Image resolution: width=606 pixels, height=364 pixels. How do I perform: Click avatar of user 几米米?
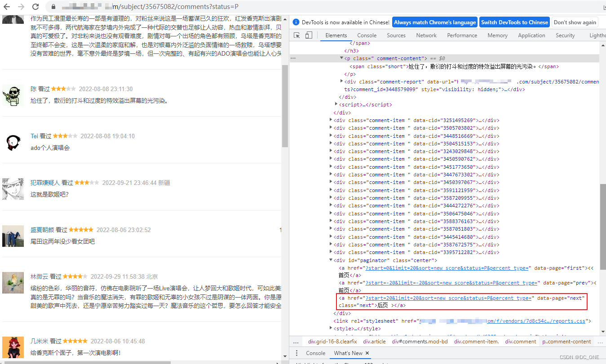[13, 347]
